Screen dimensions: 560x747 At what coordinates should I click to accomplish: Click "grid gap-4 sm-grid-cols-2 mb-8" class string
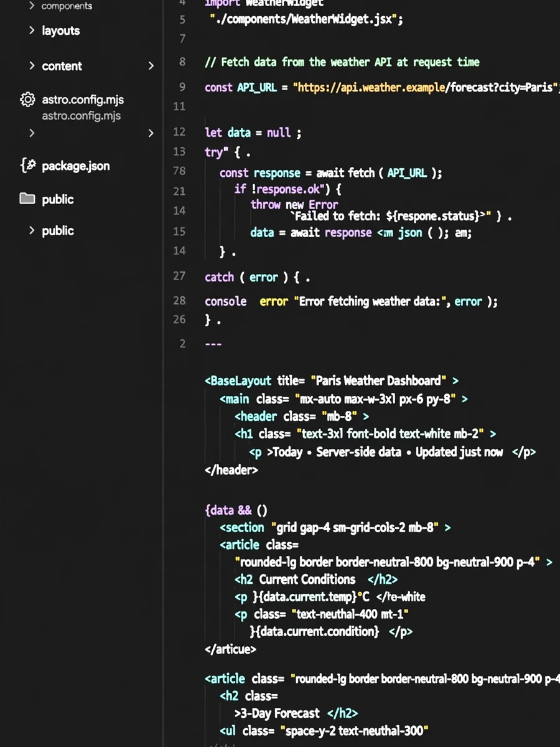click(355, 528)
